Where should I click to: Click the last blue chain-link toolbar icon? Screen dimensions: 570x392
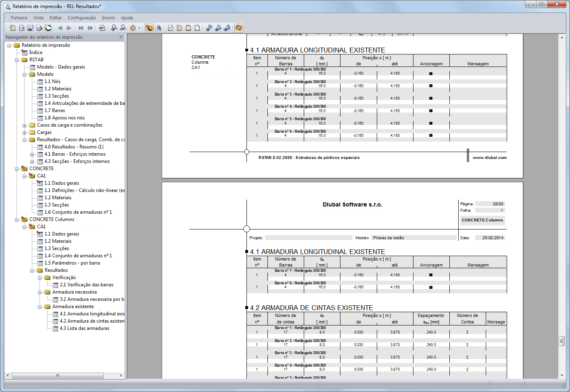pos(227,28)
